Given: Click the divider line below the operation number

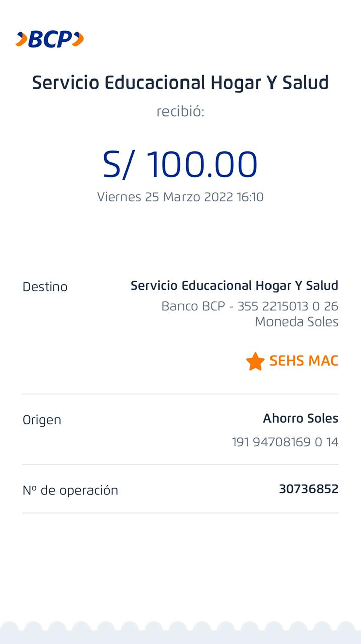Looking at the screenshot, I should tap(180, 513).
